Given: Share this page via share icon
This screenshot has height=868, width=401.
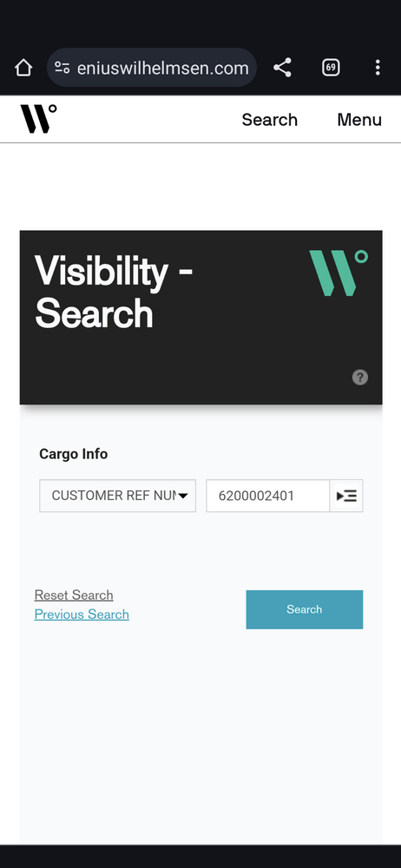Looking at the screenshot, I should [282, 68].
